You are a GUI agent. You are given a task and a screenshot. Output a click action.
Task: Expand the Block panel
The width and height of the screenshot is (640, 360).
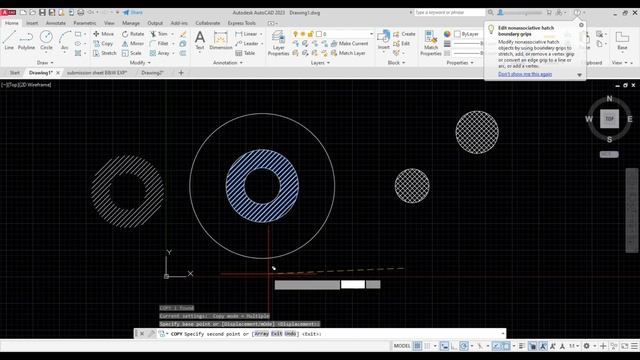396,63
